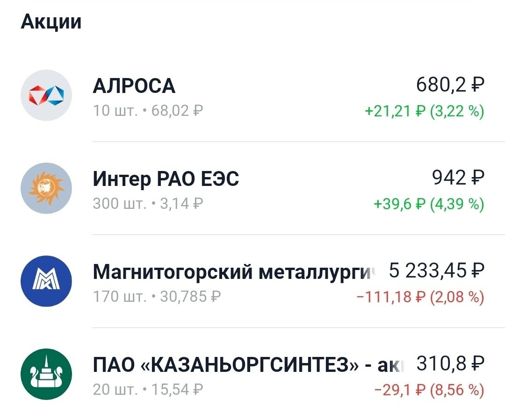Tap Магнитогорский total value 5 233,45 ₽
The width and height of the screenshot is (505, 420).
(x=437, y=271)
